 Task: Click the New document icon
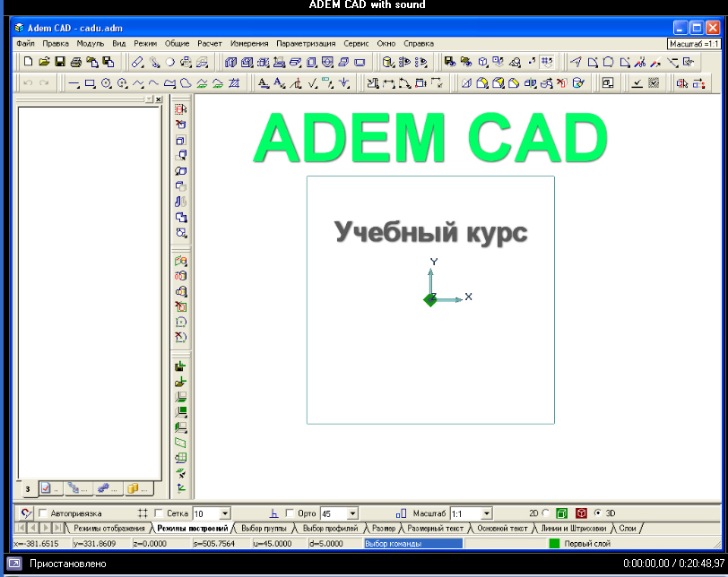click(x=28, y=62)
